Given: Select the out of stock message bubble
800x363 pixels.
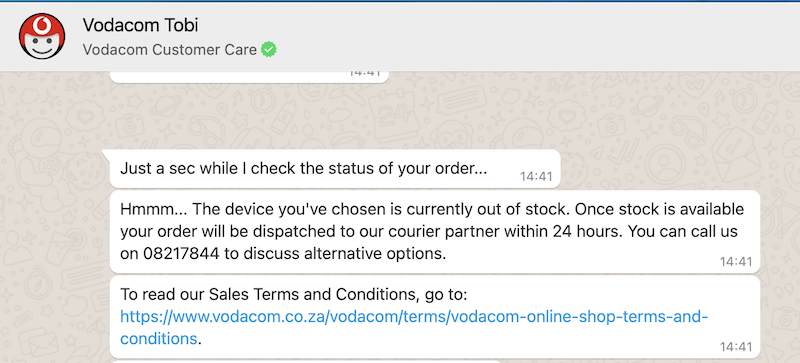Looking at the screenshot, I should [435, 232].
